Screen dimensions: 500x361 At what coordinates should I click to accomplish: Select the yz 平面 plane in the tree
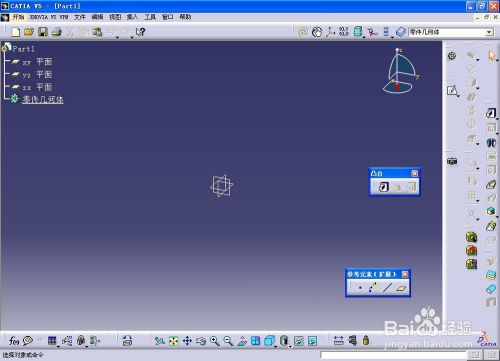[37, 75]
